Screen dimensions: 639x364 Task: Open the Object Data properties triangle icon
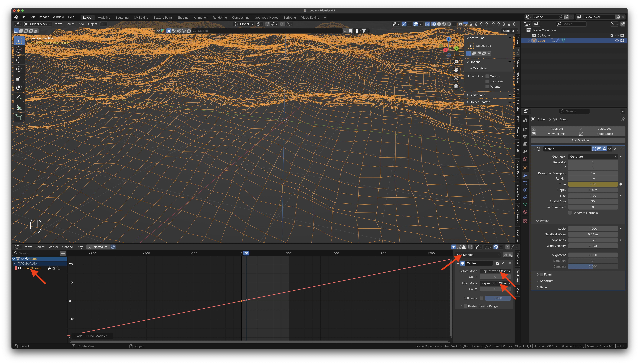coord(525,205)
